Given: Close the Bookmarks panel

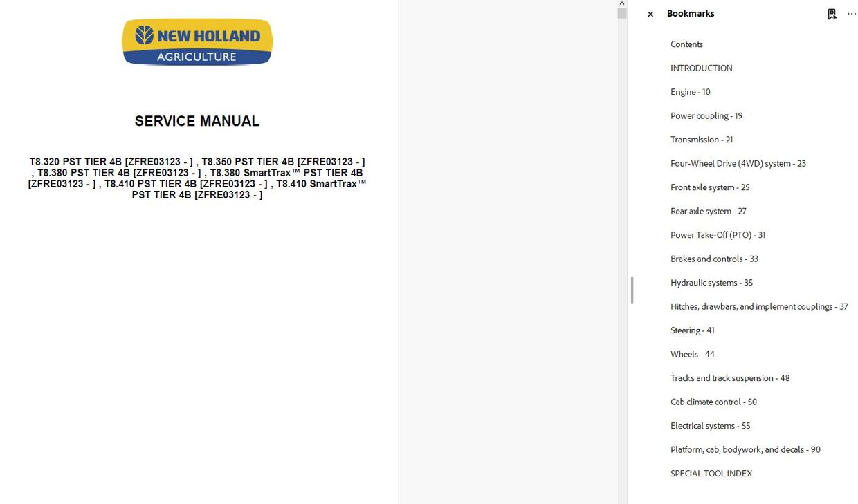Looking at the screenshot, I should tap(650, 13).
